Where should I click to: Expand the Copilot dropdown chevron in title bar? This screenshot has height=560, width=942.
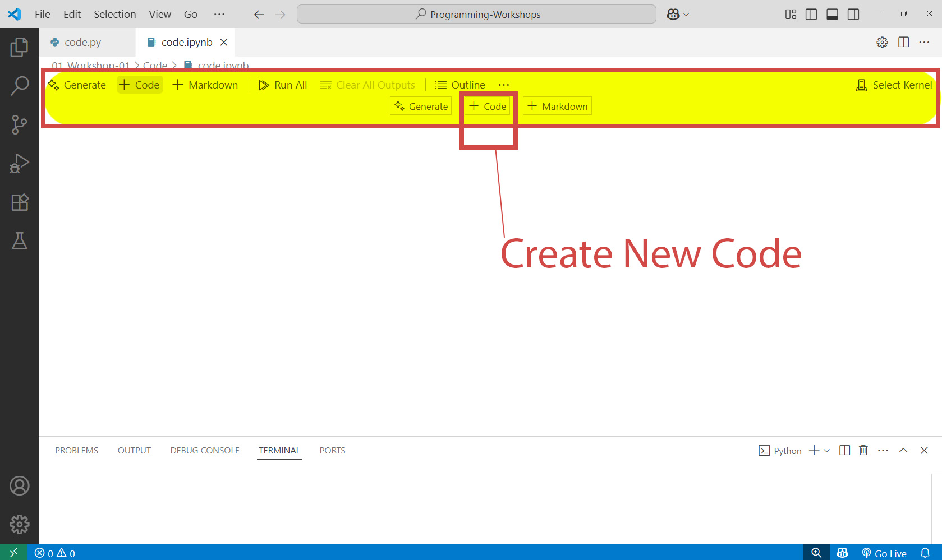(x=686, y=15)
